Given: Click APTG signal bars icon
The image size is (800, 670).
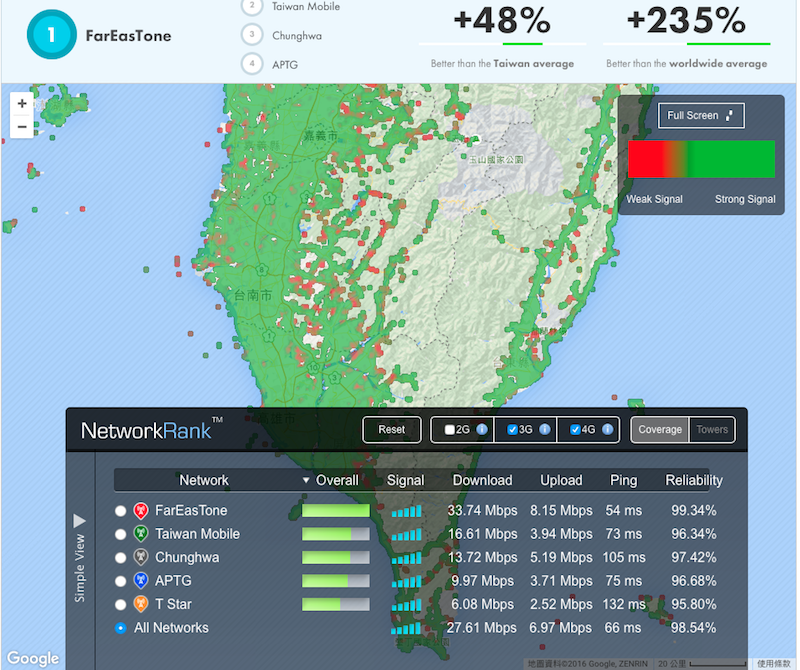Looking at the screenshot, I should point(406,581).
